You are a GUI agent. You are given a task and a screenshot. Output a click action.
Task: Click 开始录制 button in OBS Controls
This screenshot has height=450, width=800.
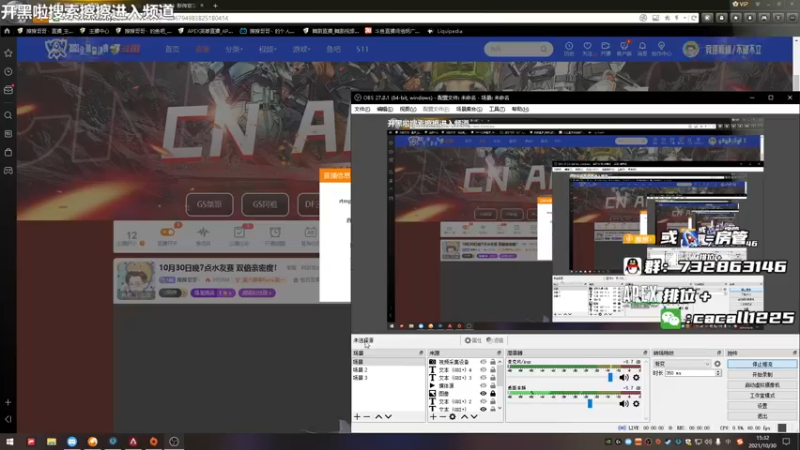(x=762, y=374)
